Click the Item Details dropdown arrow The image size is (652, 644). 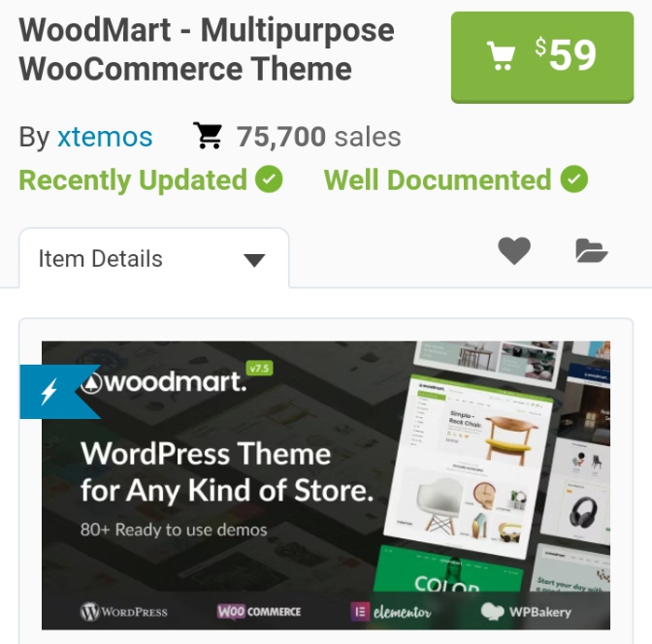pos(254,260)
